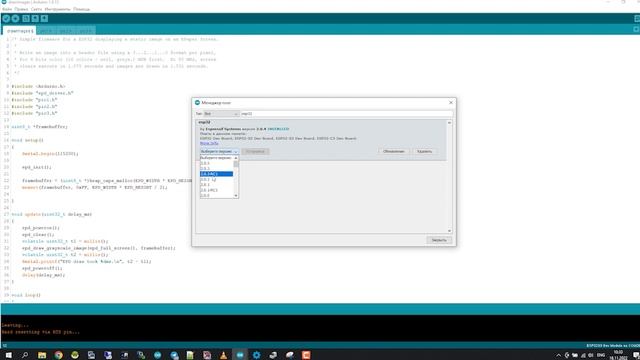Click the Verify sketch checkmark icon

[x=6, y=18]
